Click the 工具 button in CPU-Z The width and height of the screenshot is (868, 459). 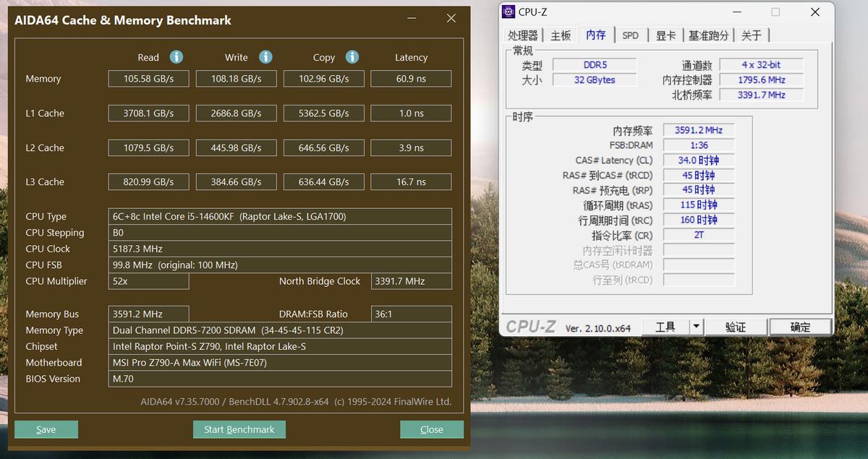click(x=665, y=327)
